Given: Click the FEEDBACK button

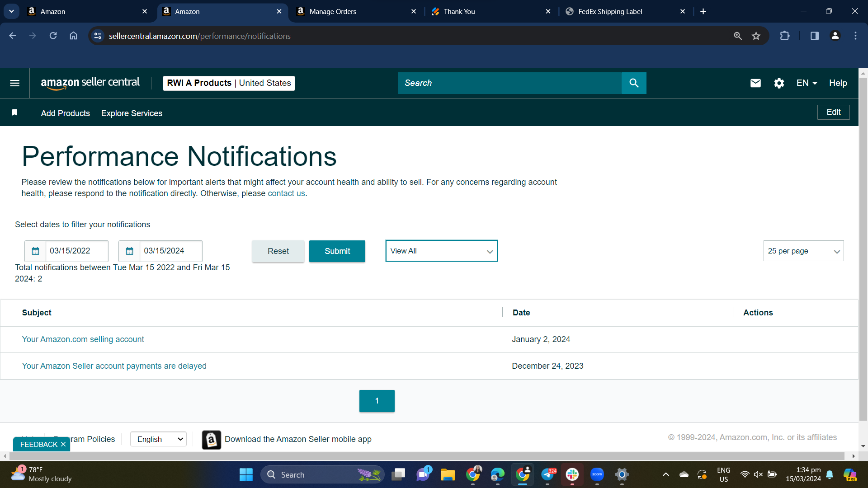Looking at the screenshot, I should pos(39,445).
